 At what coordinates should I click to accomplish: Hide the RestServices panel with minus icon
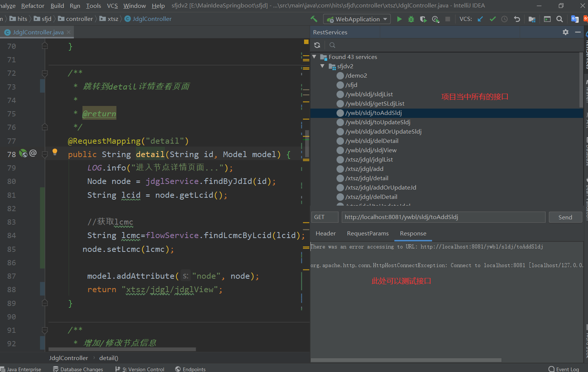pos(578,32)
